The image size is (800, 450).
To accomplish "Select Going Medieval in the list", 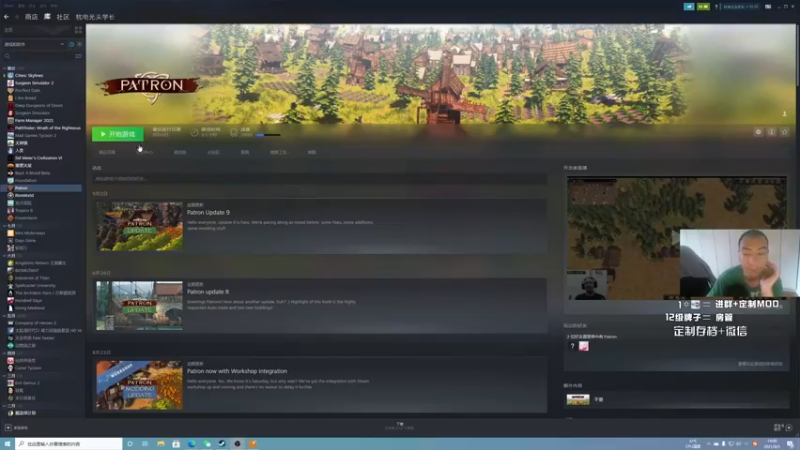I will point(30,308).
